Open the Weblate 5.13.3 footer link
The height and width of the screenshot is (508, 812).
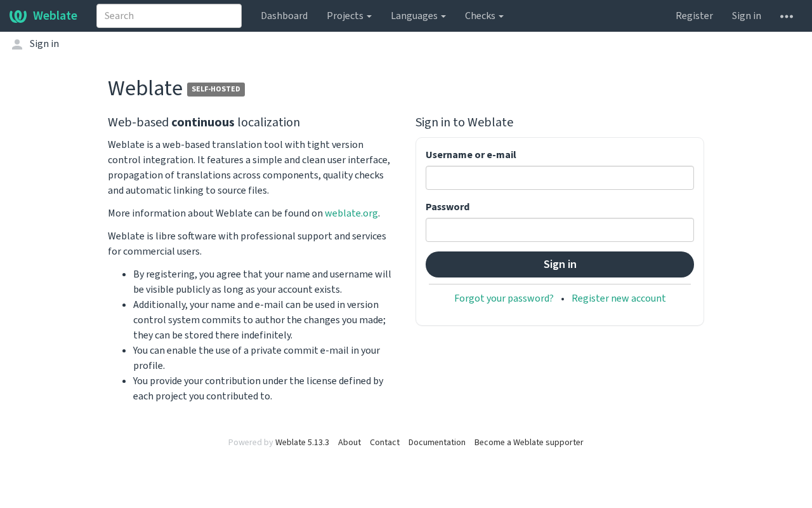(x=302, y=443)
